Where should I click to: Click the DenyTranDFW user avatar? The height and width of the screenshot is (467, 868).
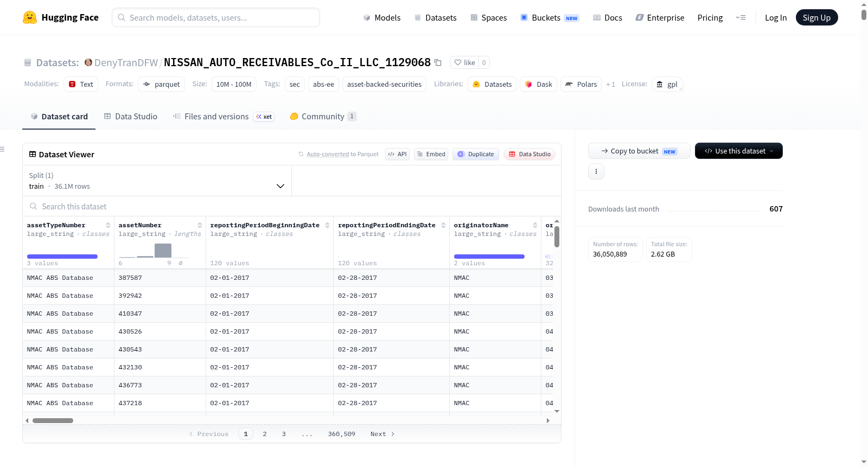coord(88,62)
